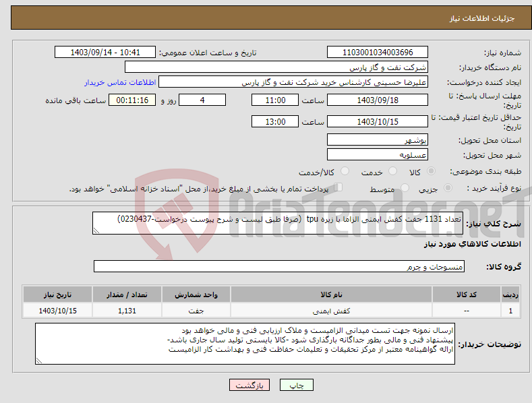This screenshot has width=532, height=403.
Task: Click the طبقه بندی موضوعی label
Action: click(x=485, y=172)
